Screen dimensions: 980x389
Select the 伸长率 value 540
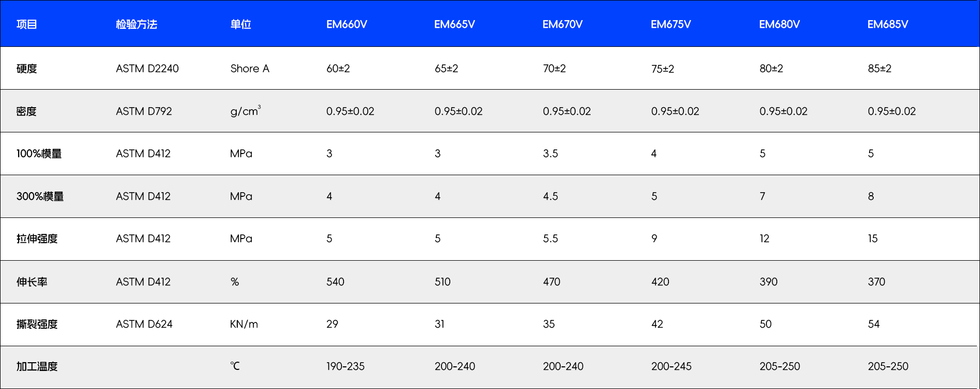tap(335, 282)
